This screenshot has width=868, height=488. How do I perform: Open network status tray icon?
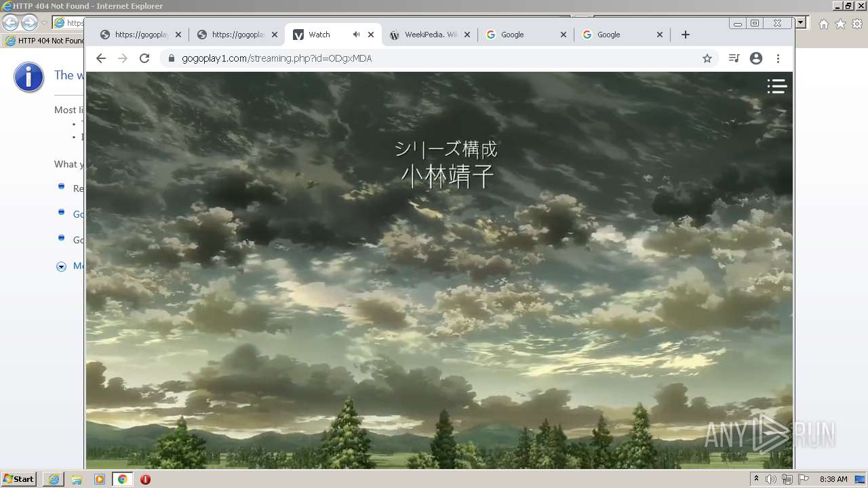coord(787,479)
